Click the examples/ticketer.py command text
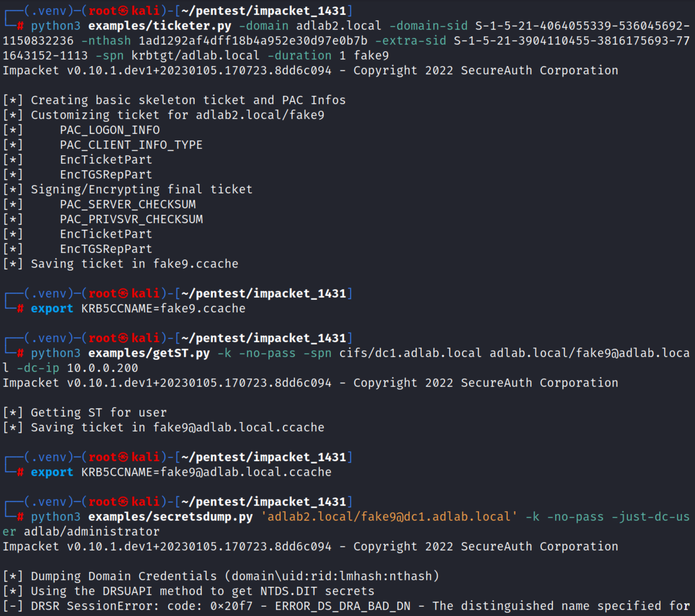 (160, 26)
